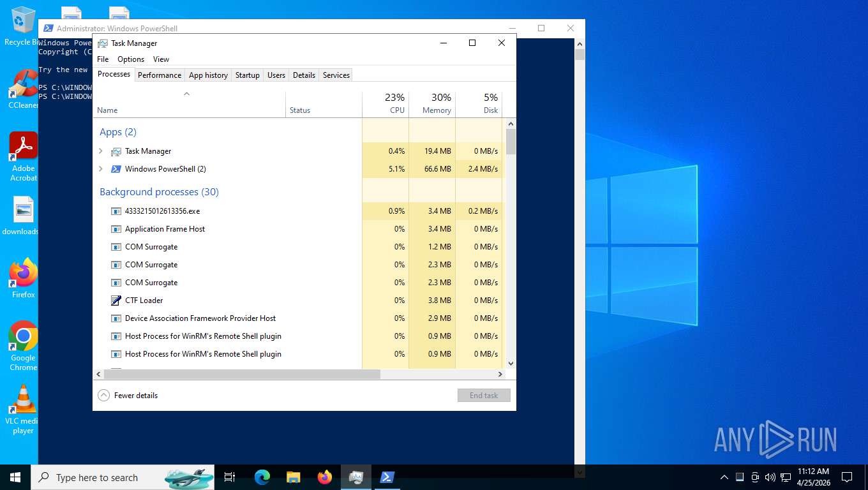Open the View menu
Viewport: 868px width, 490px height.
tap(161, 59)
